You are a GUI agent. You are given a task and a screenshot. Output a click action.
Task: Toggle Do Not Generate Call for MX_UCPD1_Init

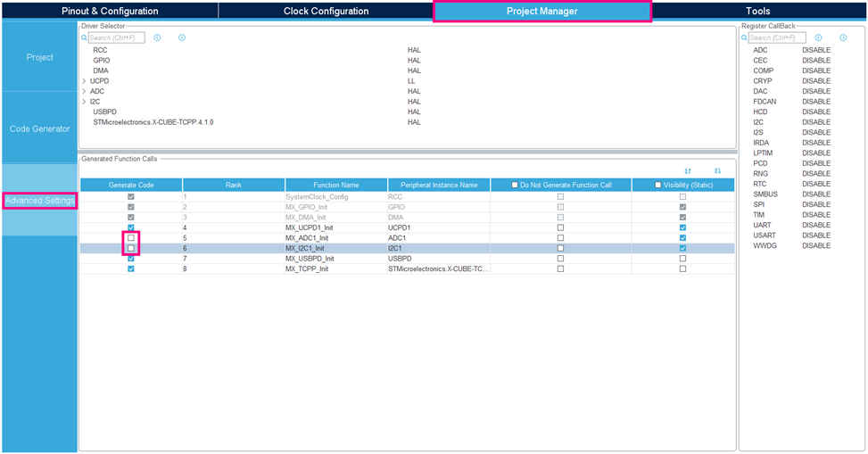(561, 227)
